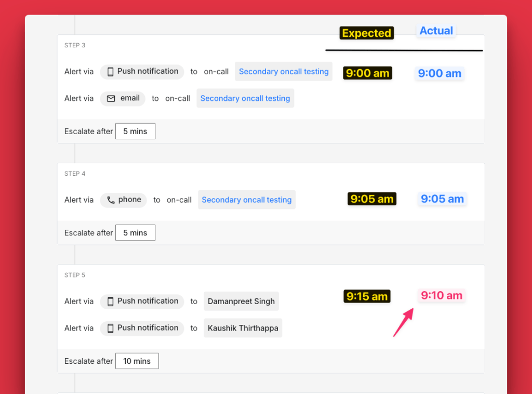Edit Step 3 escalate after 5 mins field
Viewport: 532px width, 394px height.
135,132
